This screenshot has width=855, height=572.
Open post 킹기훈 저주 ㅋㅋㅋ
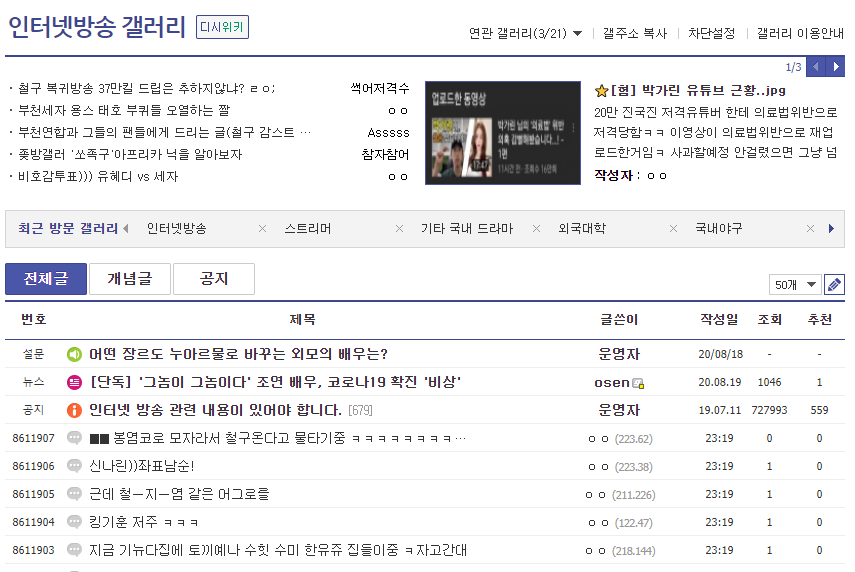[143, 522]
